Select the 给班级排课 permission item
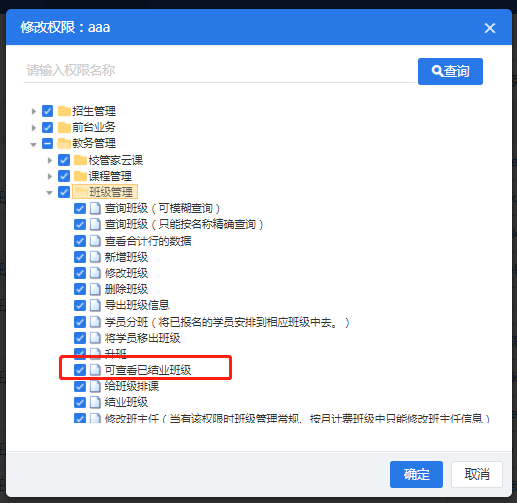 132,386
